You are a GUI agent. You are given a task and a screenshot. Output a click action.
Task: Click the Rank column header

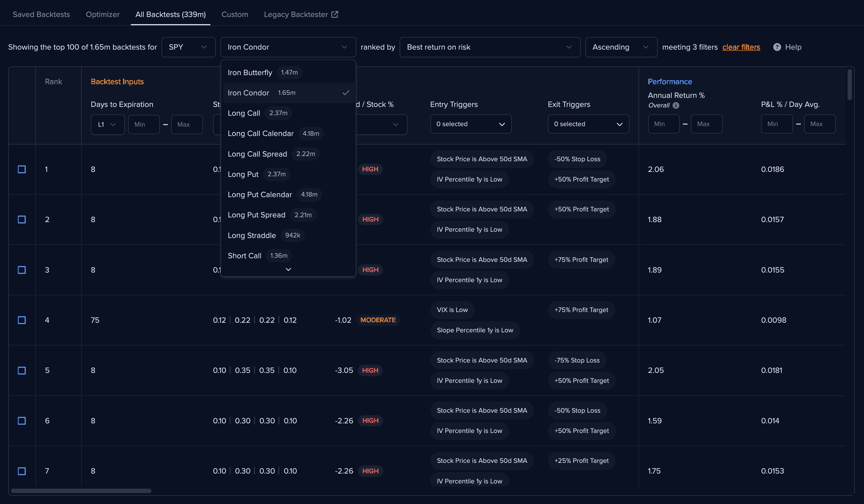[53, 82]
